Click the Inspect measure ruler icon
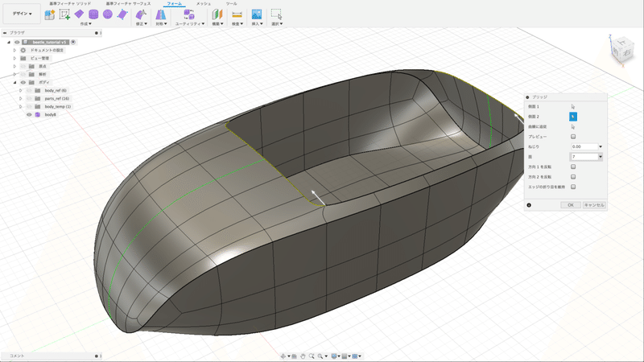This screenshot has height=362, width=644. (x=237, y=14)
